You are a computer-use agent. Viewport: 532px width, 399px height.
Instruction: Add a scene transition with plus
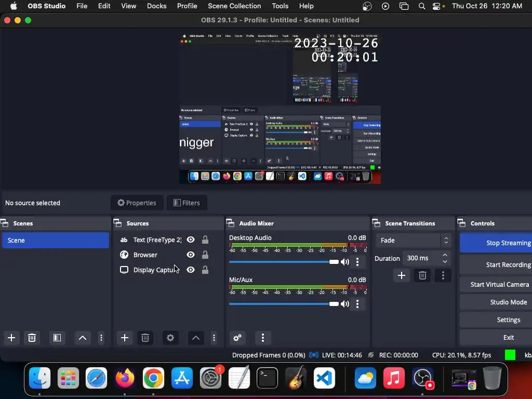[402, 275]
